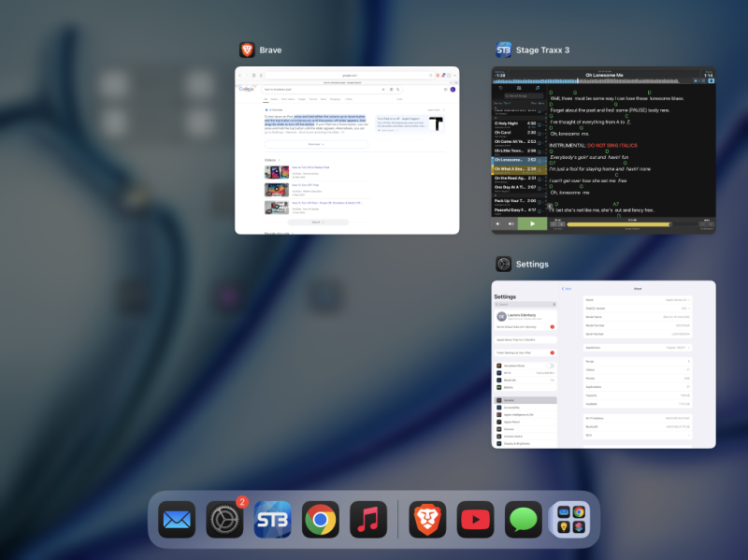Go back using Brave's back arrow
Image resolution: width=748 pixels, height=560 pixels.
coord(240,76)
